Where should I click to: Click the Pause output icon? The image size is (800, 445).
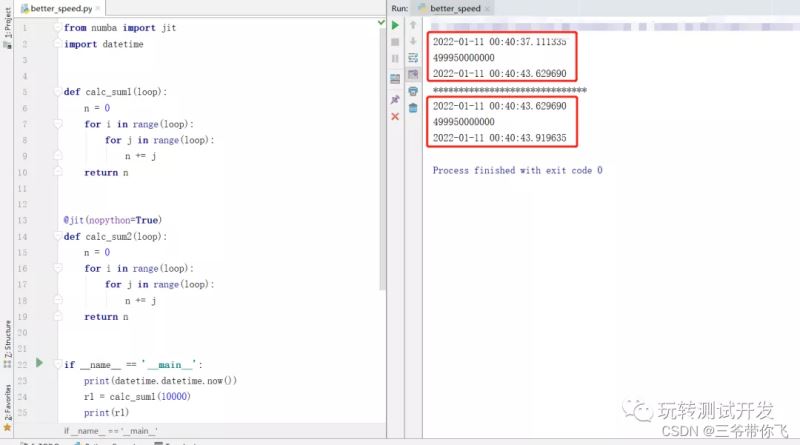tap(395, 58)
